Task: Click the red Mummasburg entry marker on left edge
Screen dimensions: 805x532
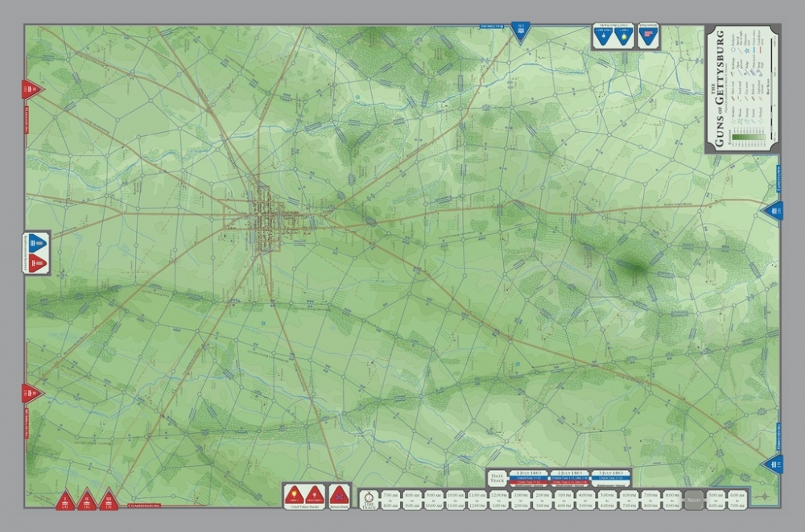Action: (32, 394)
